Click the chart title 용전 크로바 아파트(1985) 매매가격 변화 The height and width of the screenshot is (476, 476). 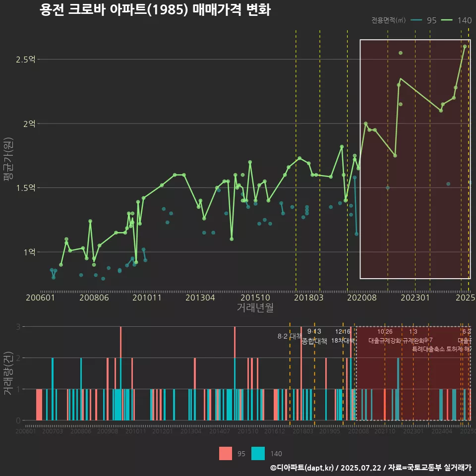click(155, 9)
